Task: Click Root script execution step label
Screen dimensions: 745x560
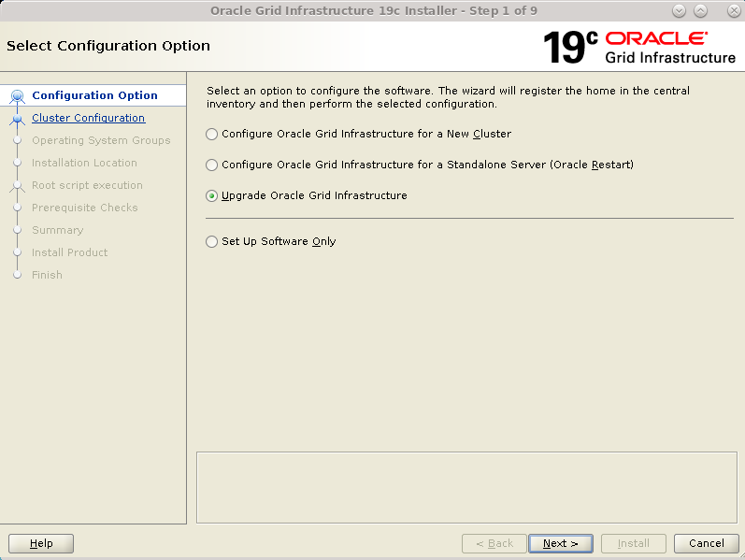Action: [87, 185]
